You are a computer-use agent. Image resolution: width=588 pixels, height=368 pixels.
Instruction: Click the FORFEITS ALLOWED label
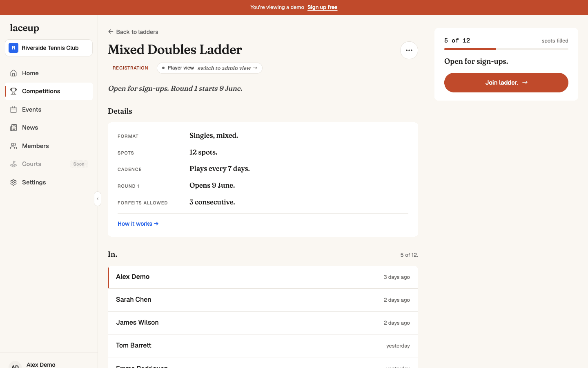coord(143,203)
